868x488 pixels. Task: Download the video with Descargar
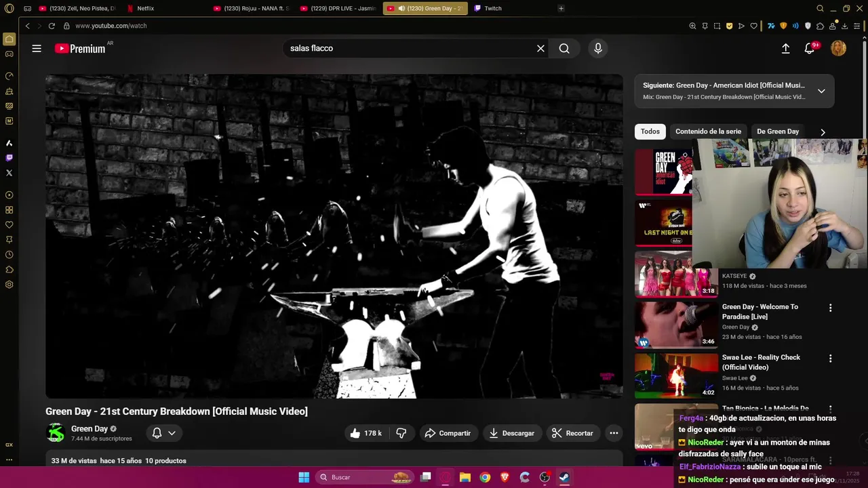(512, 433)
